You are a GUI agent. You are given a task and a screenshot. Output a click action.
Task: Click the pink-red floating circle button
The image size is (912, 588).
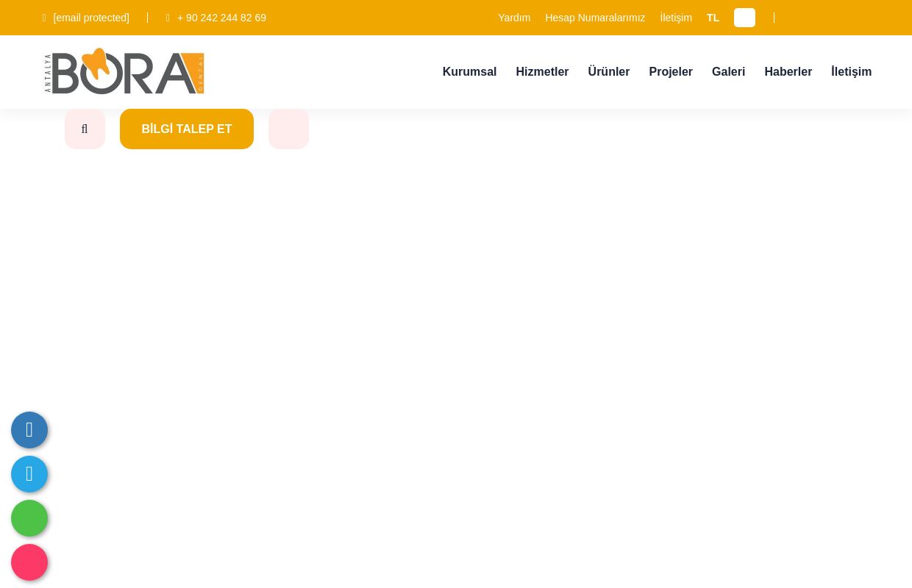pos(29,562)
